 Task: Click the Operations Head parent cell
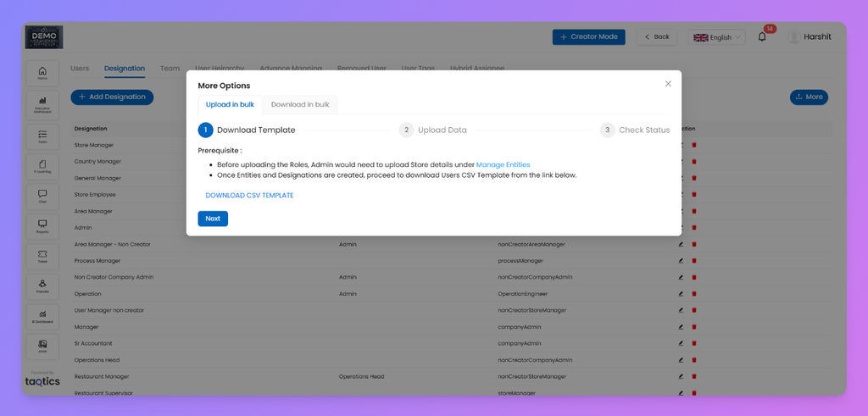point(361,377)
